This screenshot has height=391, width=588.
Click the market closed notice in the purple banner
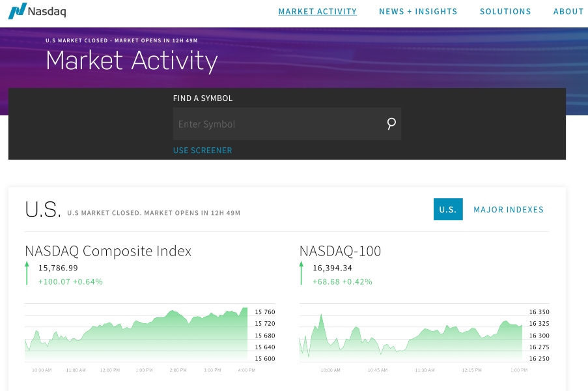click(122, 40)
